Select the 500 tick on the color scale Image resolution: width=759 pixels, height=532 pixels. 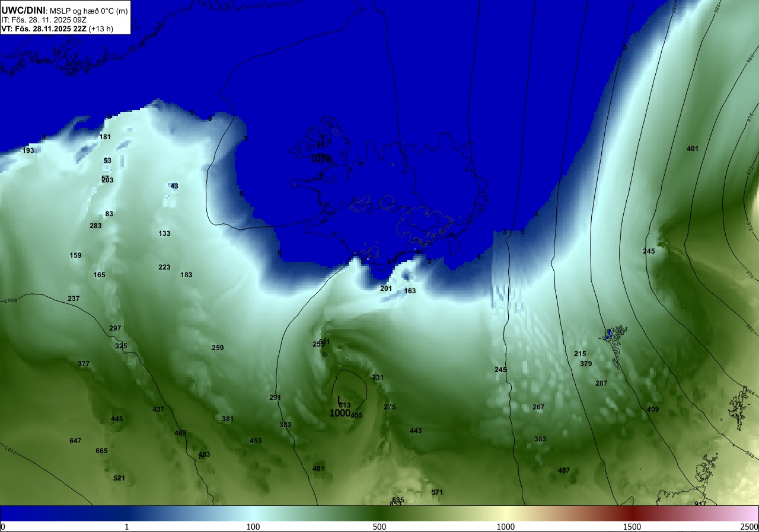379,527
